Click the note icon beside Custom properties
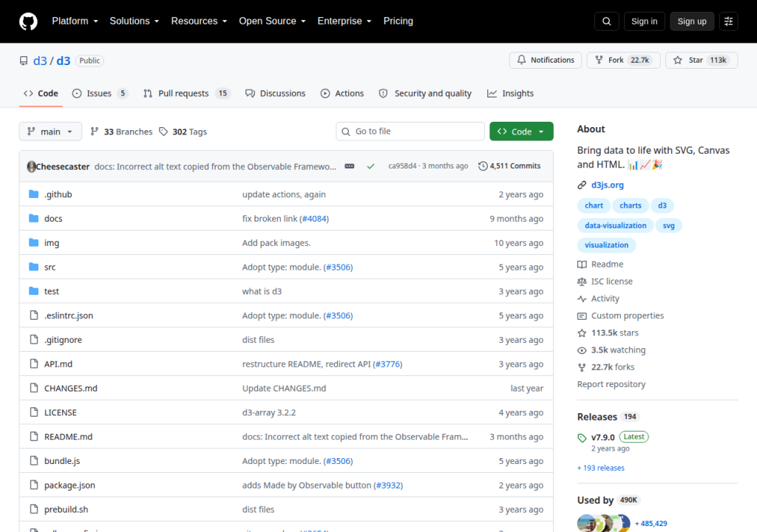Screen dimensions: 757x532 [x=582, y=316]
